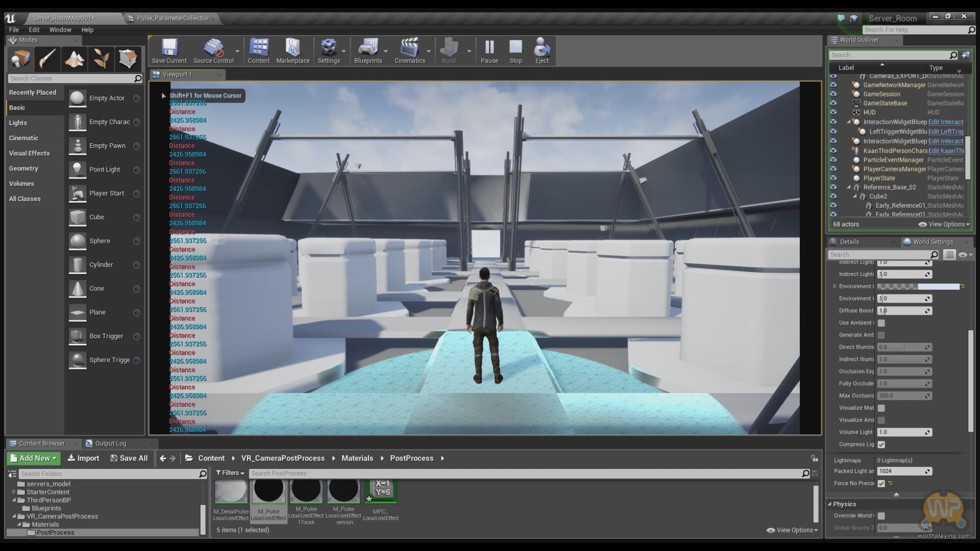Screen dimensions: 980x551
Task: Open the Marketplace toolbar icon
Action: tap(292, 51)
